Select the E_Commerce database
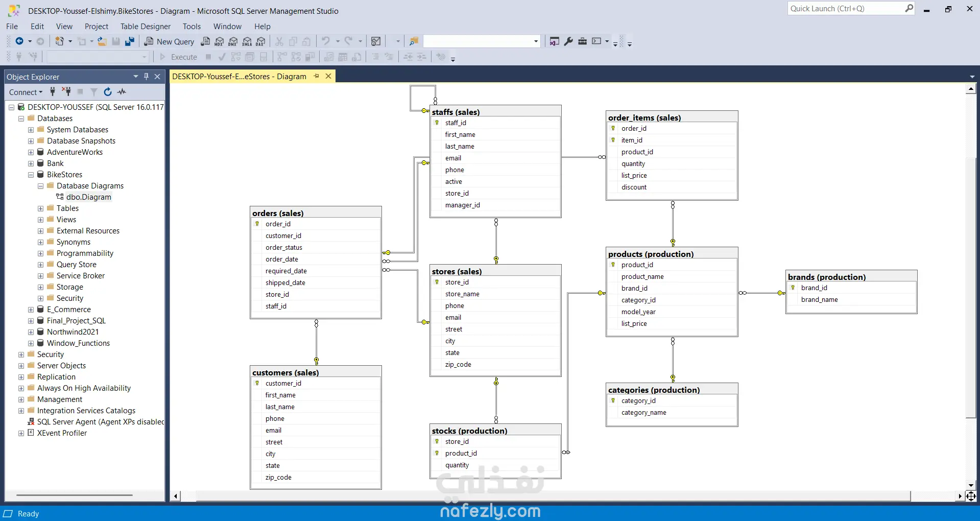Image resolution: width=980 pixels, height=521 pixels. click(69, 310)
